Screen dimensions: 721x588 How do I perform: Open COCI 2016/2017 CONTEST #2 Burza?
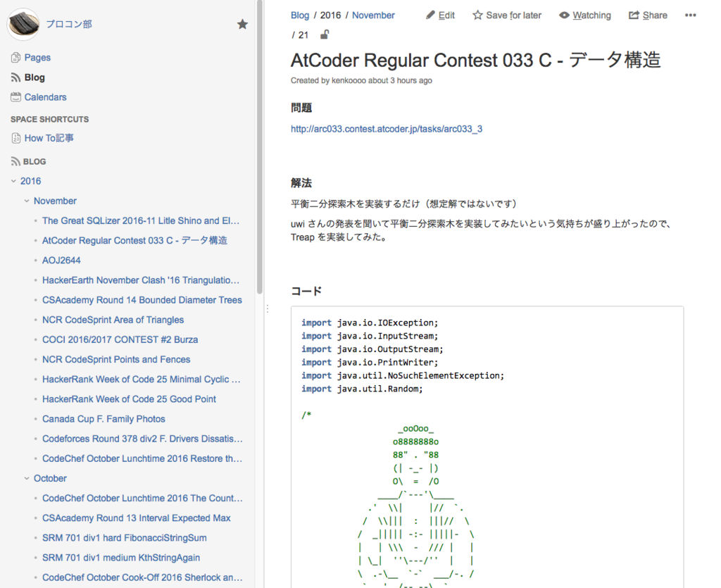120,339
